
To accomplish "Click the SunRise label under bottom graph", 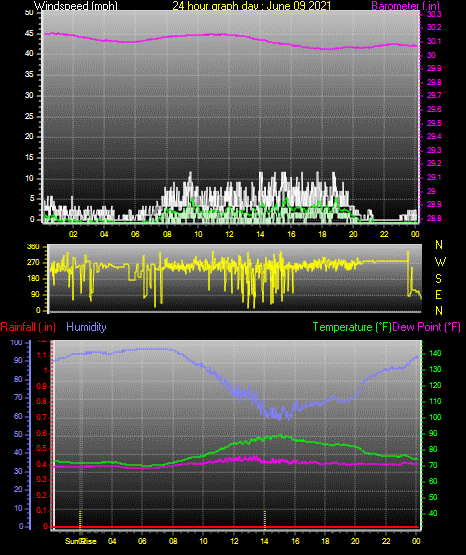I will (81, 541).
